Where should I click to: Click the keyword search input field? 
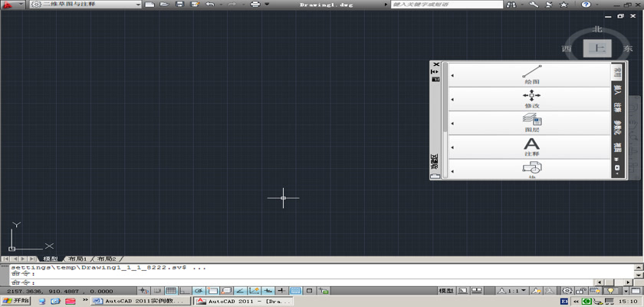447,5
